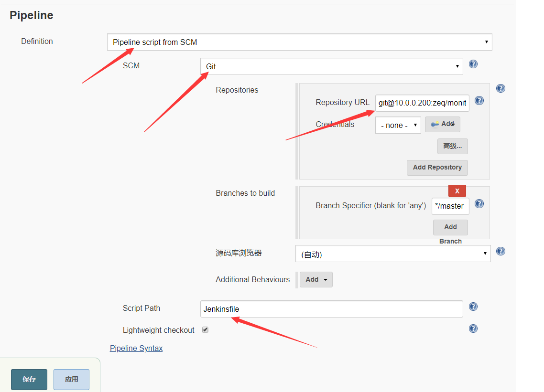544x392 pixels.
Task: Delete branch with red X button
Action: pyautogui.click(x=457, y=191)
